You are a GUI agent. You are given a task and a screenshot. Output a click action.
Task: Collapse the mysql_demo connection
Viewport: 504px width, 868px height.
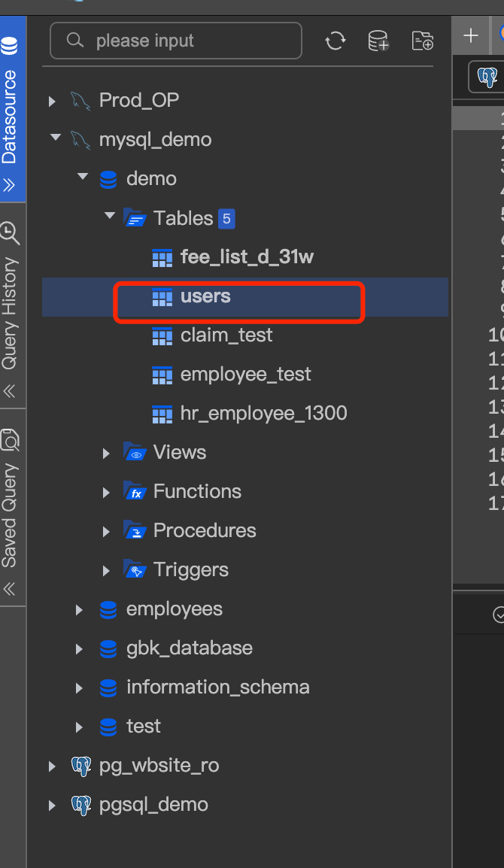(53, 139)
